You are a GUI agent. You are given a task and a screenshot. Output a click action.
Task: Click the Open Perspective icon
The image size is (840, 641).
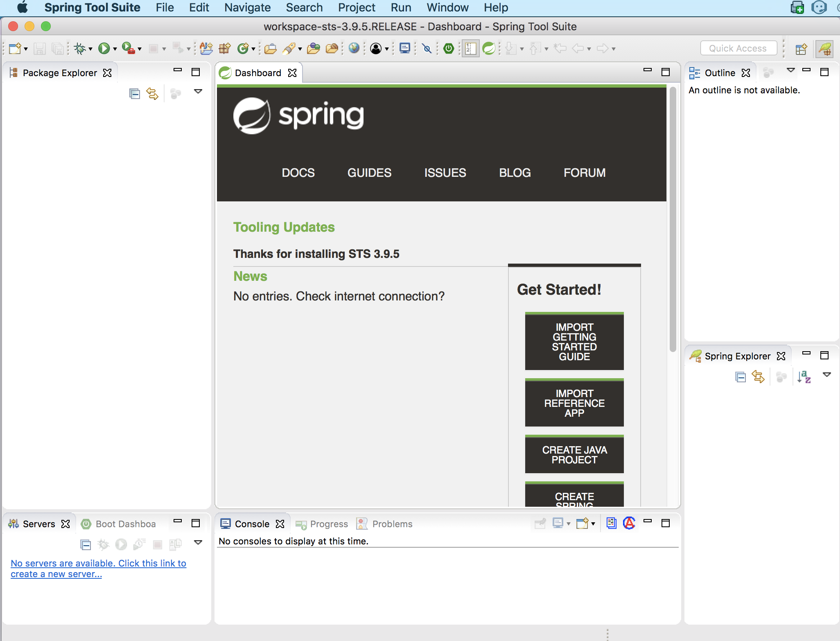801,49
